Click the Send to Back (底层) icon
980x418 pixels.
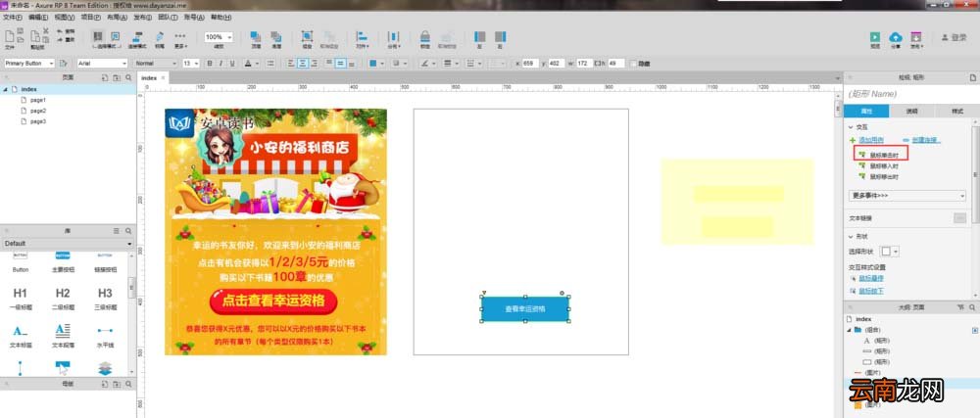click(x=275, y=37)
